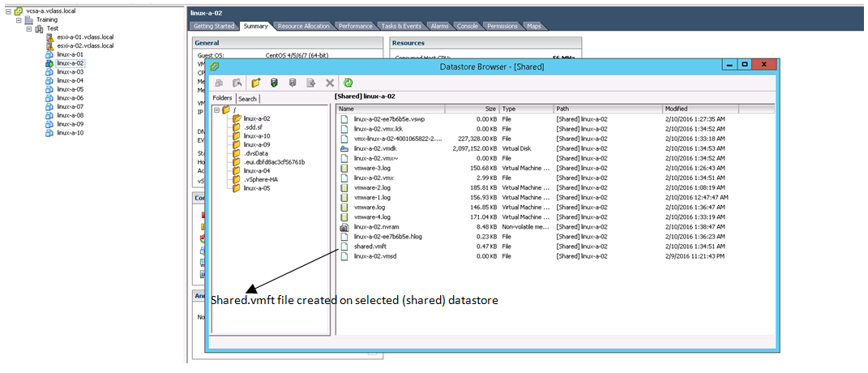Click the vSphere logo icon in Datastore Browser title
The width and height of the screenshot is (868, 373).
[214, 66]
